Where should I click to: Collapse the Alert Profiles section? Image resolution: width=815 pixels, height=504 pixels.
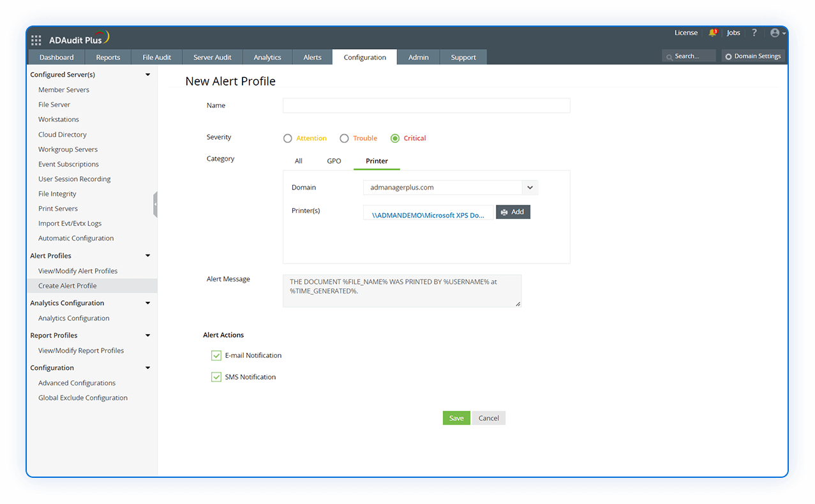[x=148, y=256]
